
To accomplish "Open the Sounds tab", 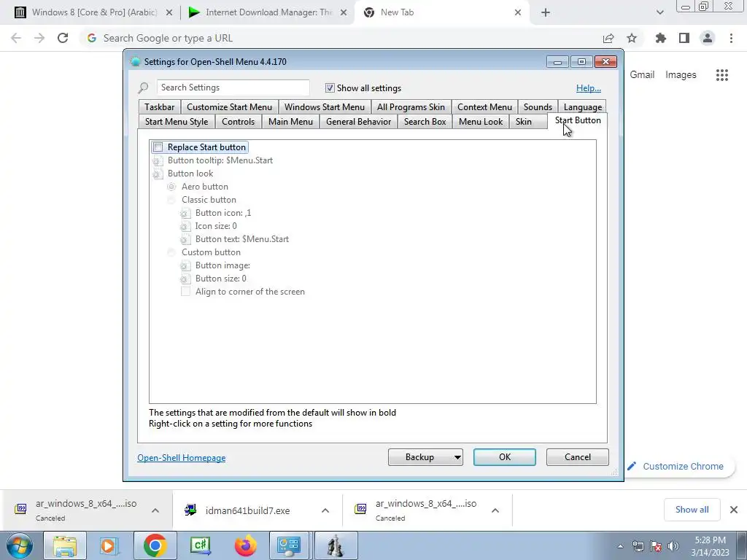I will click(x=538, y=107).
